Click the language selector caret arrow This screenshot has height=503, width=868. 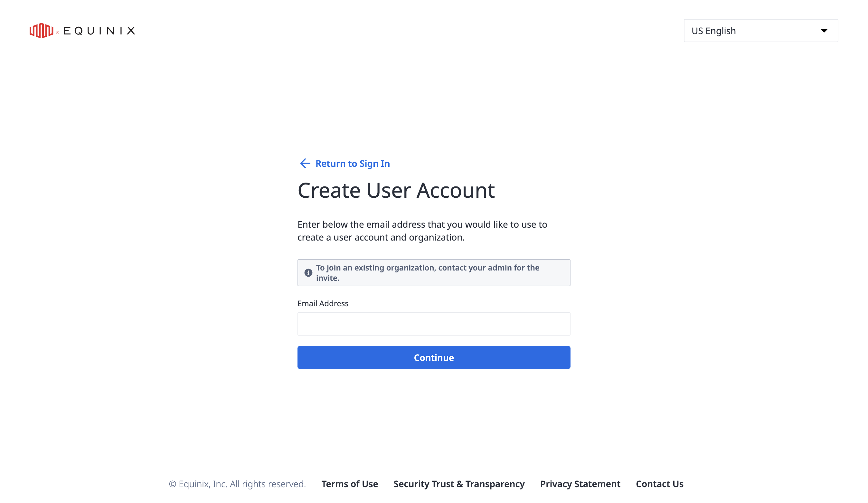824,31
